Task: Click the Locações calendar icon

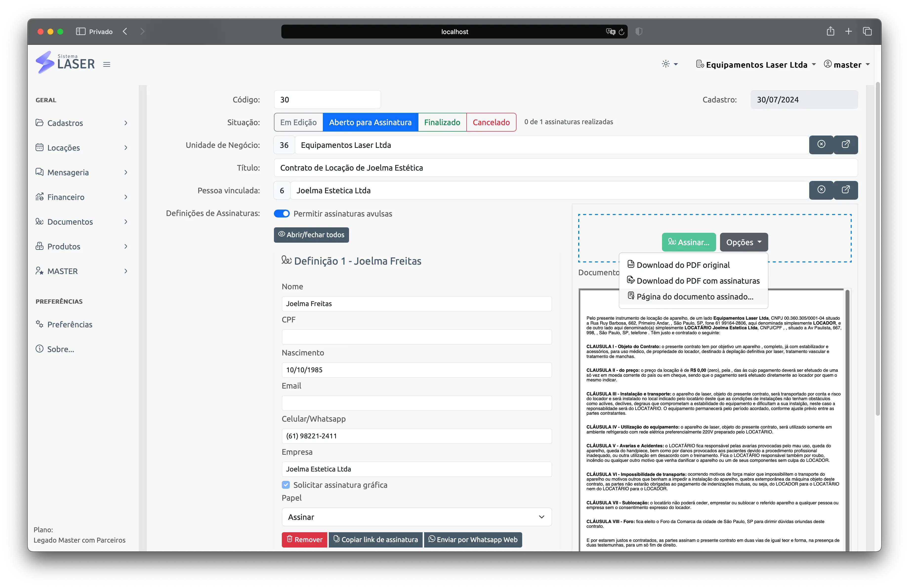Action: pos(39,147)
